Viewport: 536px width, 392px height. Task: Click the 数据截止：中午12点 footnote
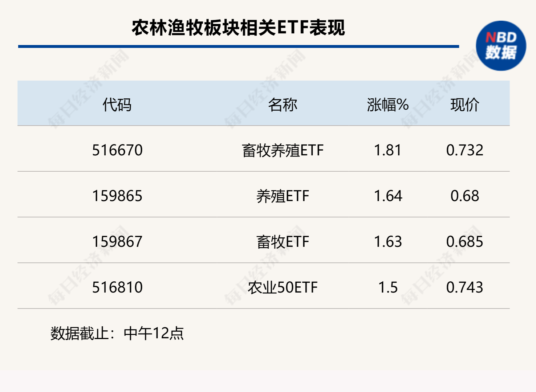point(117,333)
